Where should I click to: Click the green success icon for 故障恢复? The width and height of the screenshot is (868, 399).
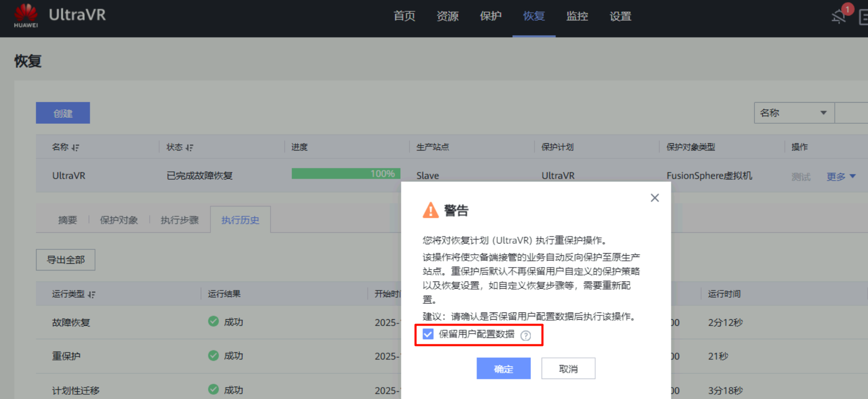pyautogui.click(x=213, y=321)
